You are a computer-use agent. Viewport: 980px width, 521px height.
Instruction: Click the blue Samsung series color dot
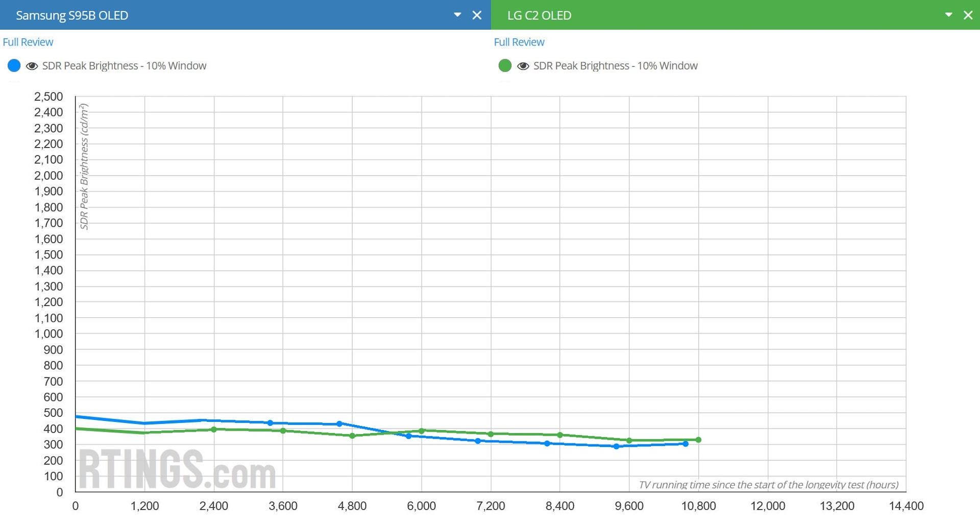pyautogui.click(x=14, y=65)
